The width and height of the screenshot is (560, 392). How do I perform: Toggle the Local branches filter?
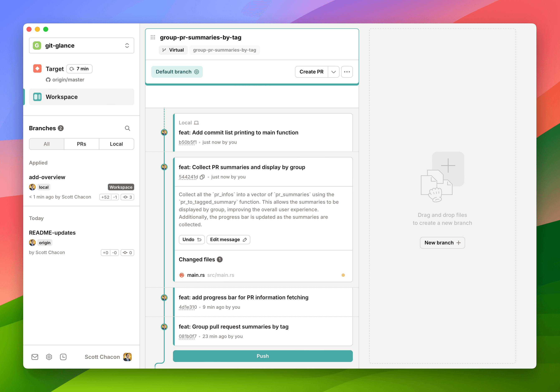(117, 144)
